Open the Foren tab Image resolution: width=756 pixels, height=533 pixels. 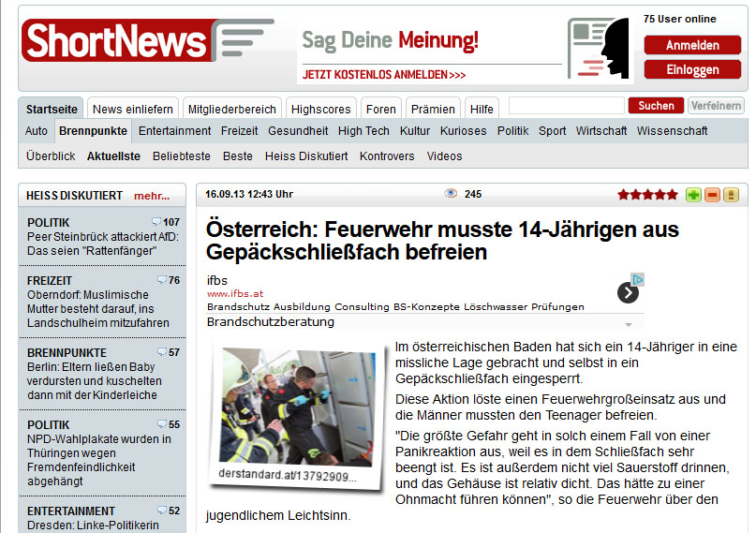click(381, 110)
